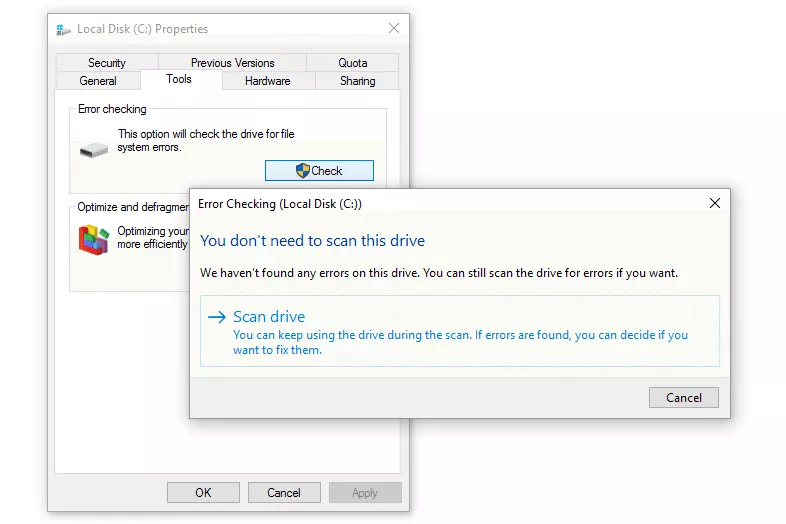Viewport: 786px width, 524px height.
Task: Click the "Error checking" group label
Action: tap(112, 109)
